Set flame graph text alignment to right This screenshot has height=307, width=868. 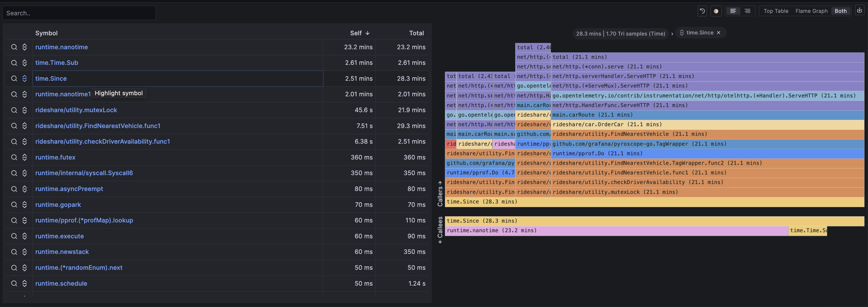coord(747,11)
